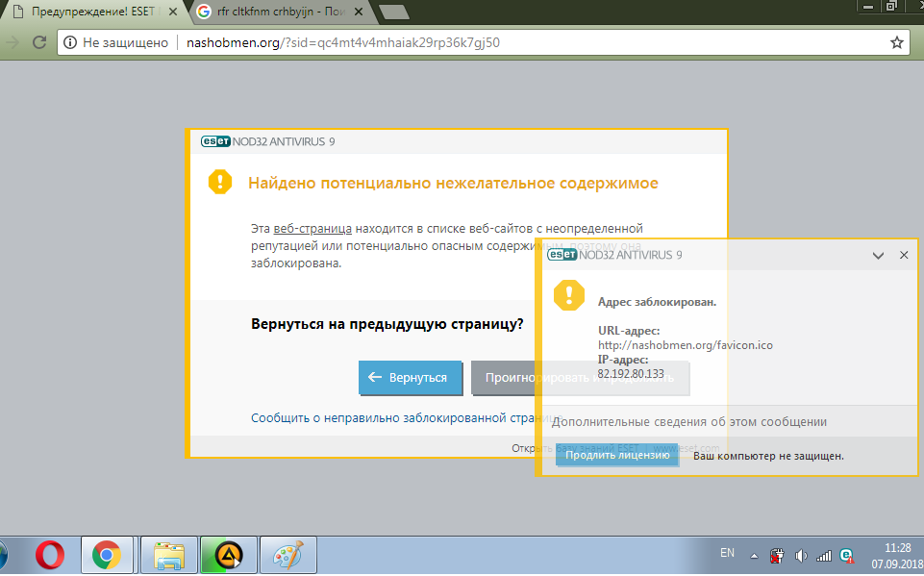The height and width of the screenshot is (576, 924).
Task: Click the 'Продлить лицензию' button
Action: [x=617, y=456]
